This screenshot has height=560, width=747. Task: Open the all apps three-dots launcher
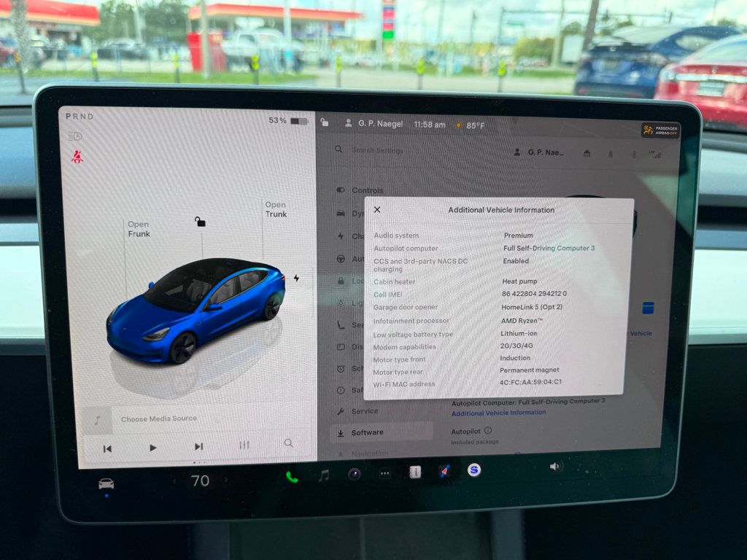[384, 473]
